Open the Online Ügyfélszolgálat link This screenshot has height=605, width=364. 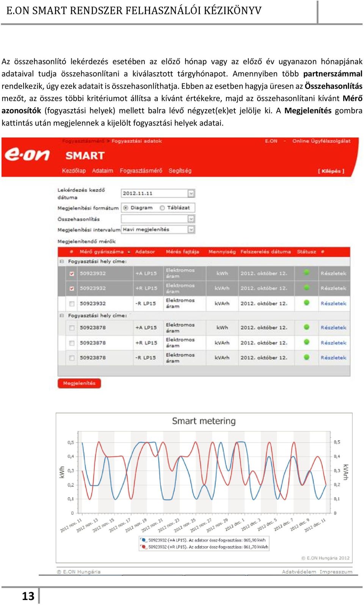coord(321,141)
